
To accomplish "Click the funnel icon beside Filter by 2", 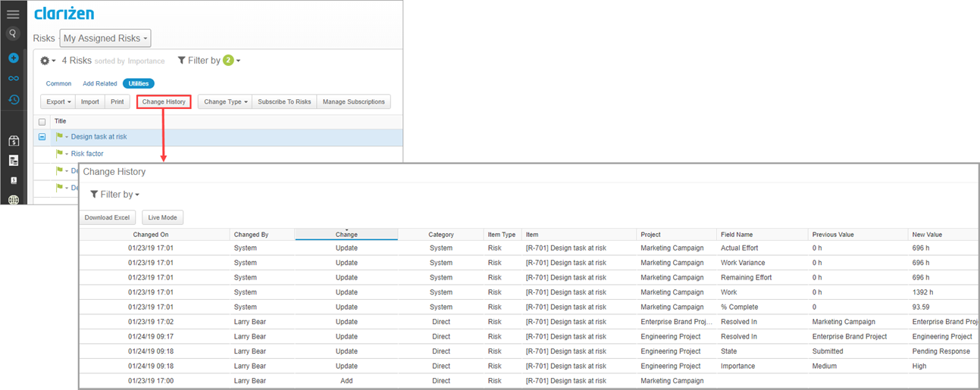I will click(181, 61).
